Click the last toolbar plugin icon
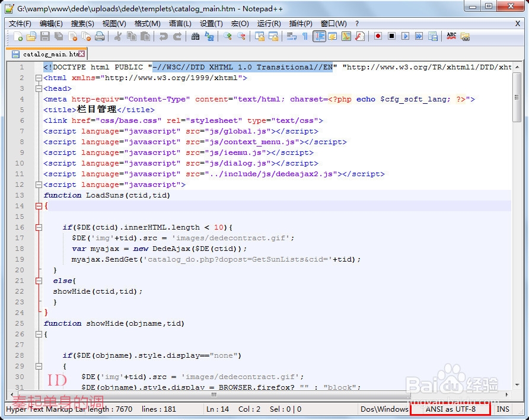Screen dimensions: 529x420 point(465,36)
